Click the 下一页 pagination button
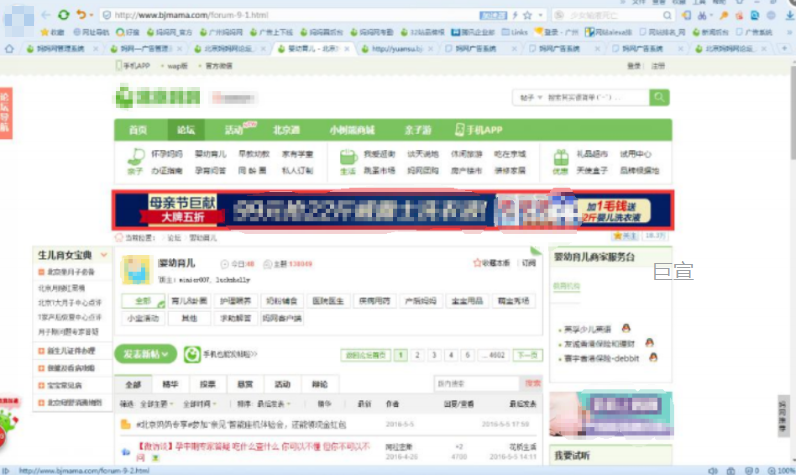796x475 pixels. (x=527, y=355)
